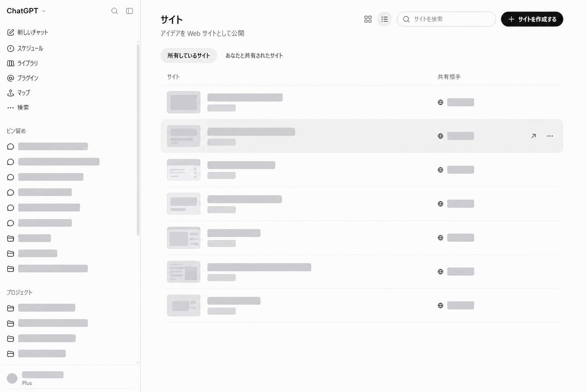Click globe sharing icon of second site
The width and height of the screenshot is (587, 392).
441,136
